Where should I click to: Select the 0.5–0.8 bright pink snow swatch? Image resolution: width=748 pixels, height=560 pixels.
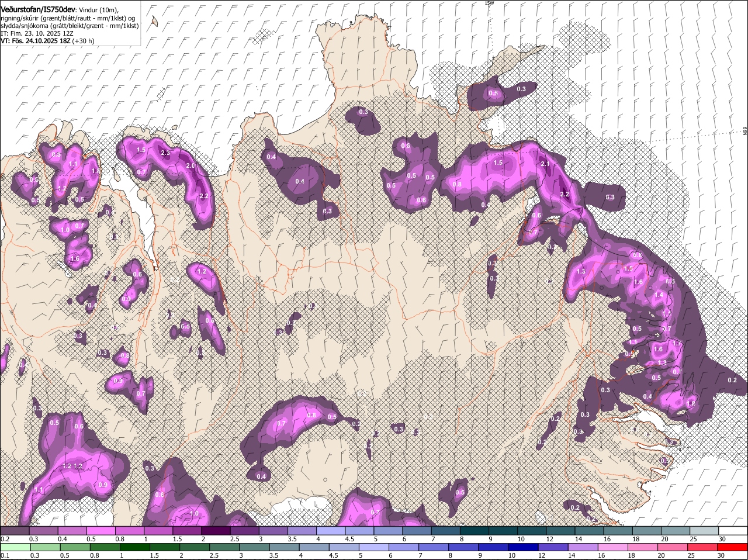point(101,530)
